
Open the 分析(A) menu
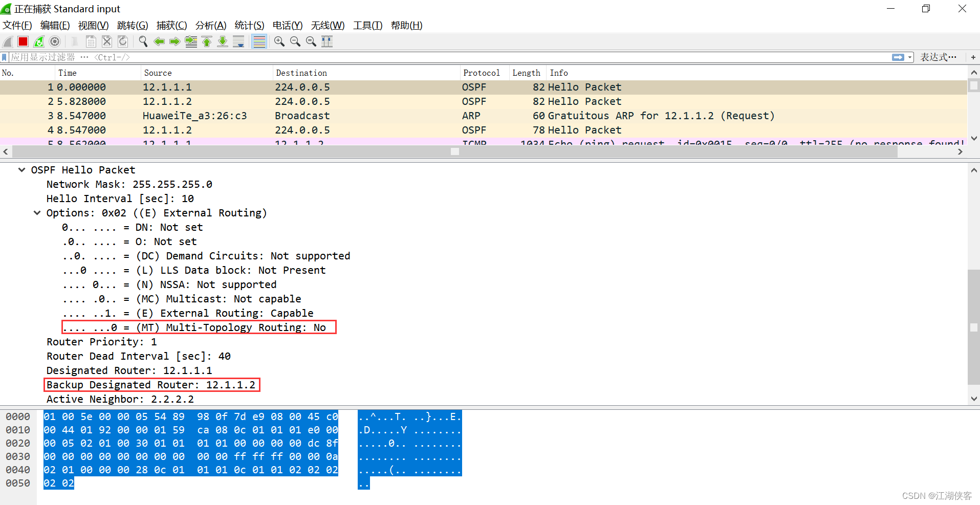pos(211,25)
